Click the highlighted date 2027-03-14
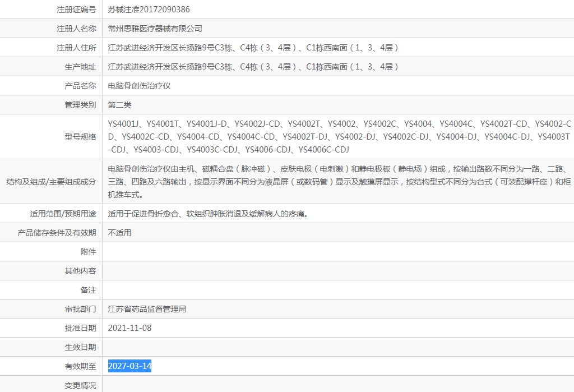574x392 pixels. 129,366
